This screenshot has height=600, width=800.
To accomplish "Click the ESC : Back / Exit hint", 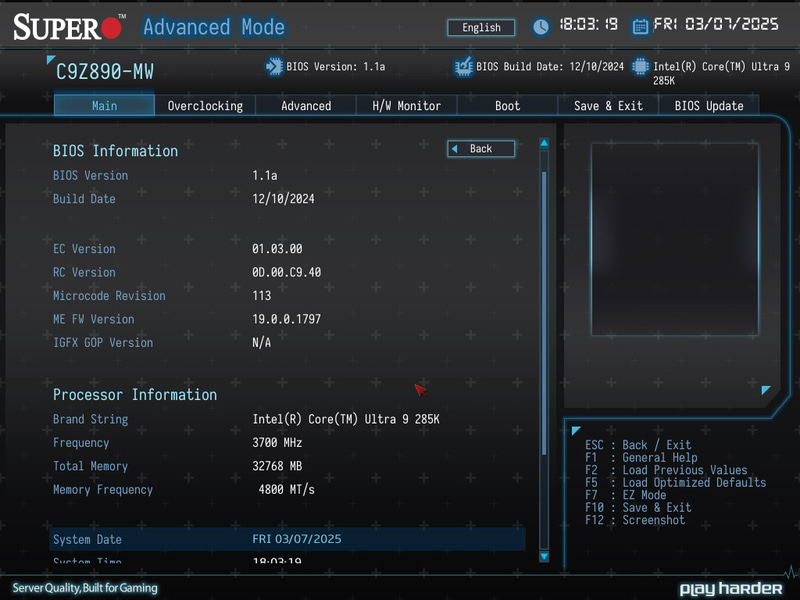I will (638, 445).
